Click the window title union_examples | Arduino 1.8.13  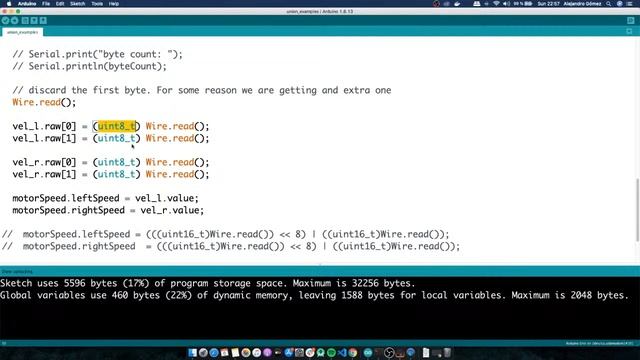[320, 11]
